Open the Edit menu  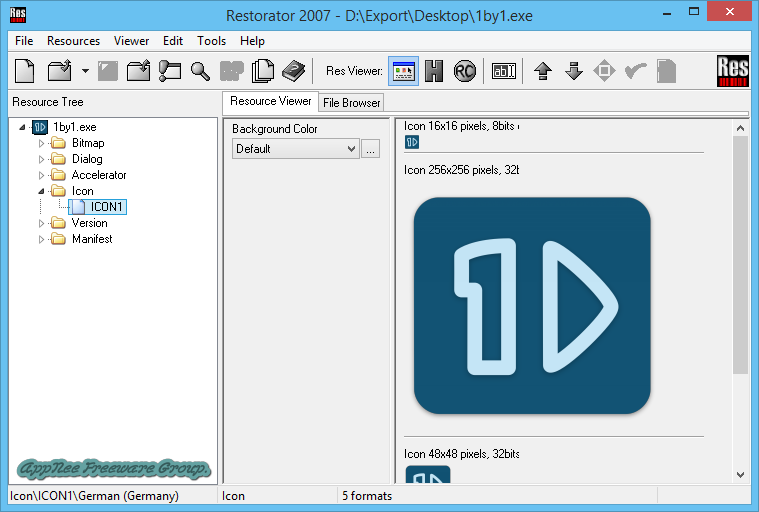(173, 41)
